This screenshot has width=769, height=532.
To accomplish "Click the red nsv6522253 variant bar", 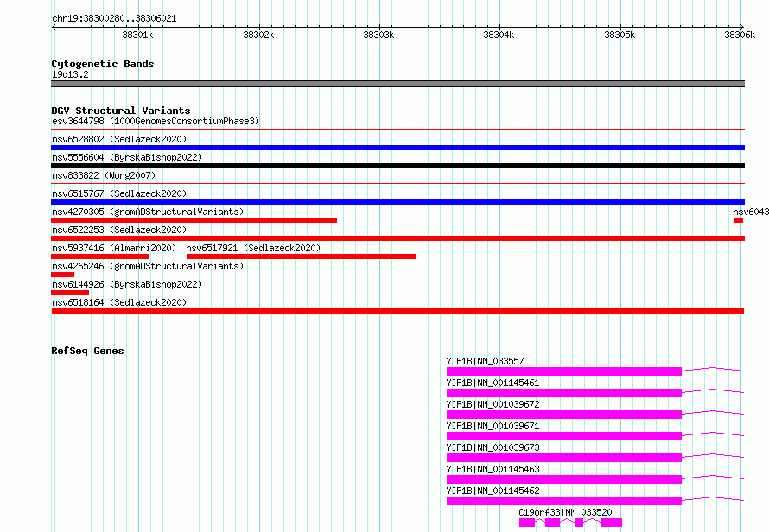I will (x=397, y=238).
